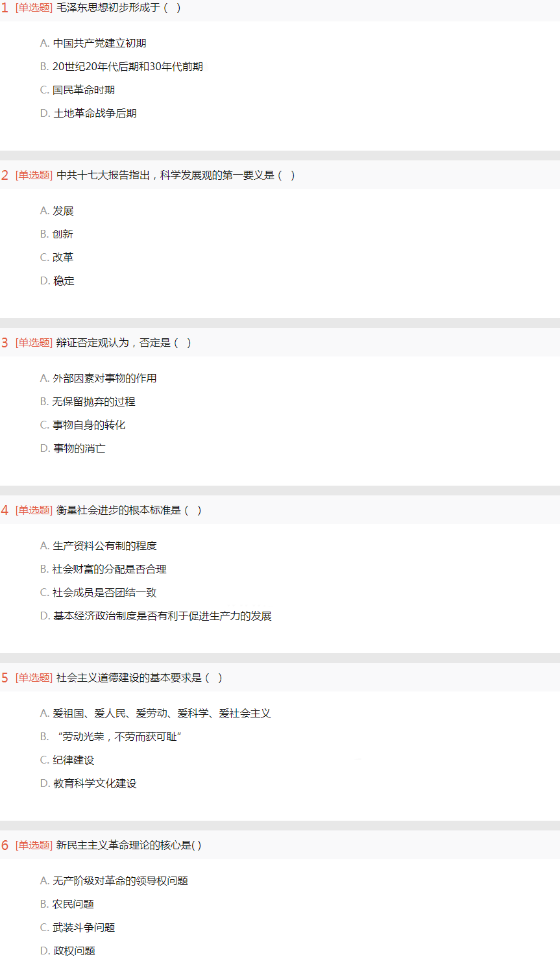Screen dimensions: 560x959
Task: Choose option B 社会财富的分配是否合理
Action: pos(104,569)
